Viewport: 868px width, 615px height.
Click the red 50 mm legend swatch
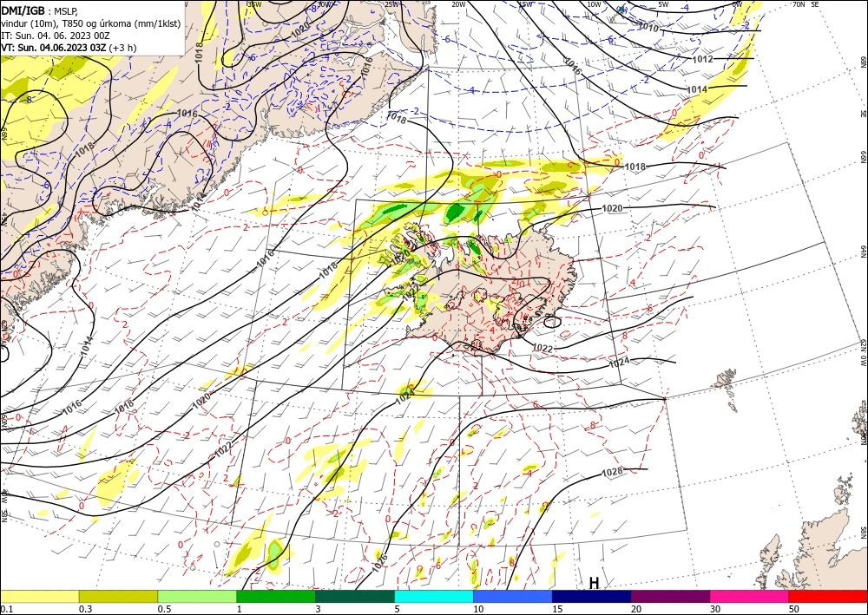coord(828,596)
